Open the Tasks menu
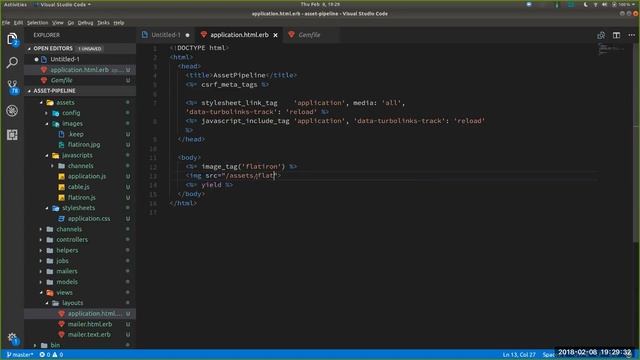The image size is (640, 360). pyautogui.click(x=103, y=23)
